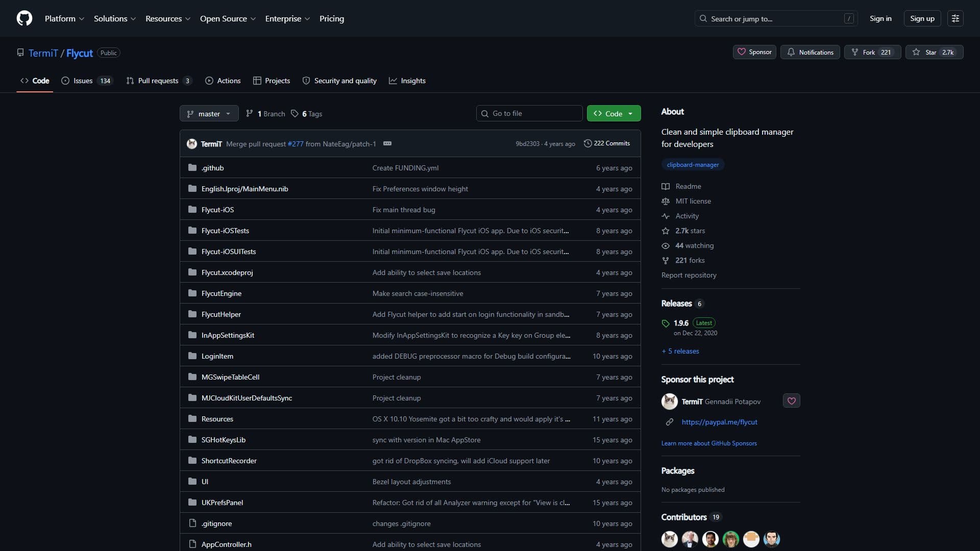Click the Search or jump to field

pyautogui.click(x=776, y=18)
